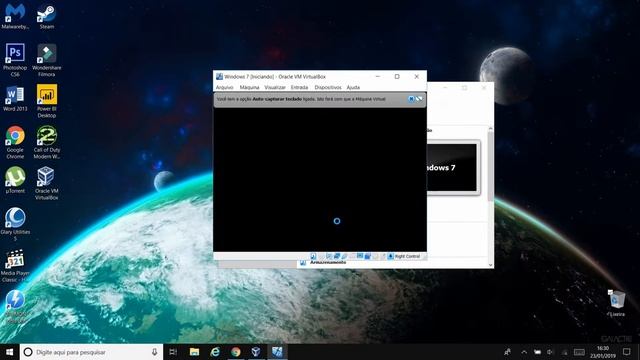Open Photoshop CS6 desktop shortcut

pos(15,60)
